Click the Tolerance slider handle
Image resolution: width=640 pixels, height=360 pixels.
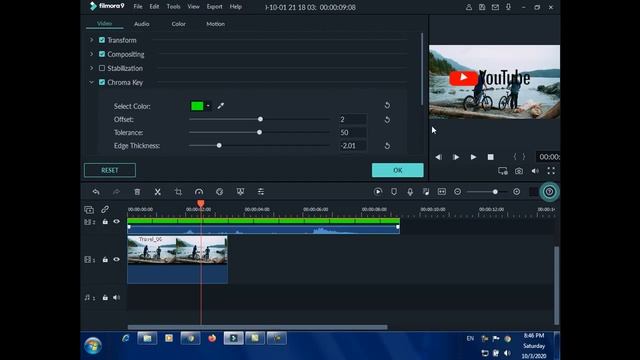(x=259, y=132)
